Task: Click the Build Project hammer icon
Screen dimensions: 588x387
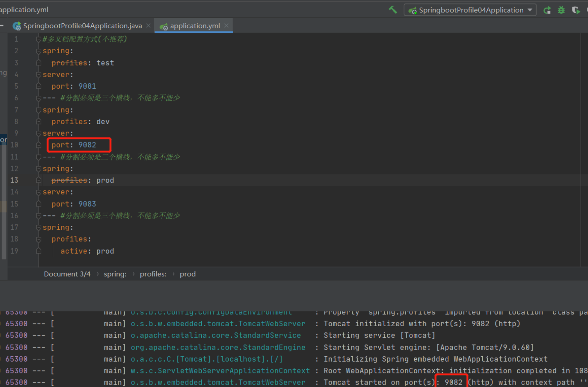Action: [393, 10]
